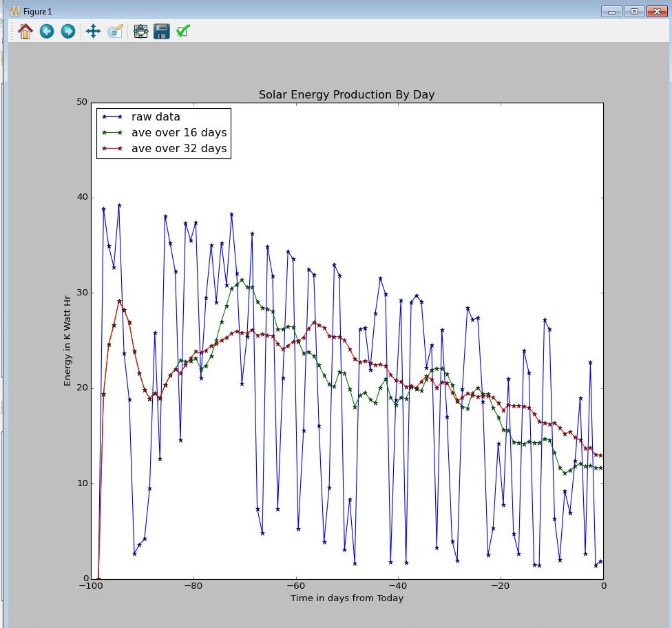Click the x-axis tick label −100

pos(90,586)
